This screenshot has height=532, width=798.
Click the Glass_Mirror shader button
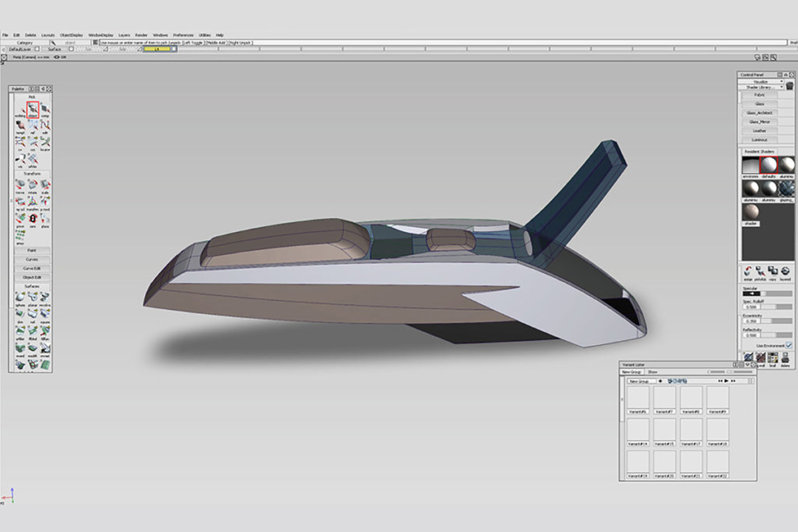[759, 122]
